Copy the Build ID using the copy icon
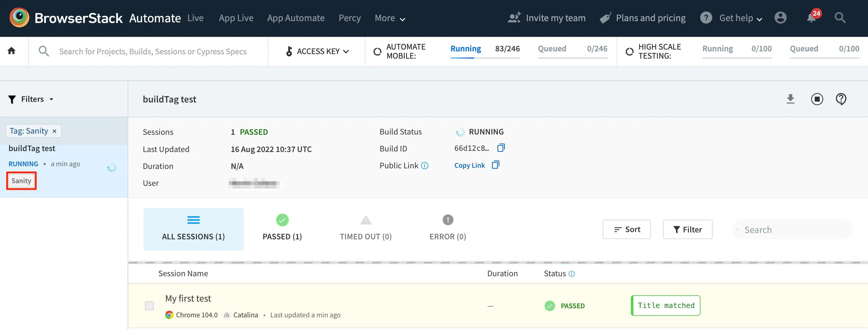868x330 pixels. click(x=501, y=148)
